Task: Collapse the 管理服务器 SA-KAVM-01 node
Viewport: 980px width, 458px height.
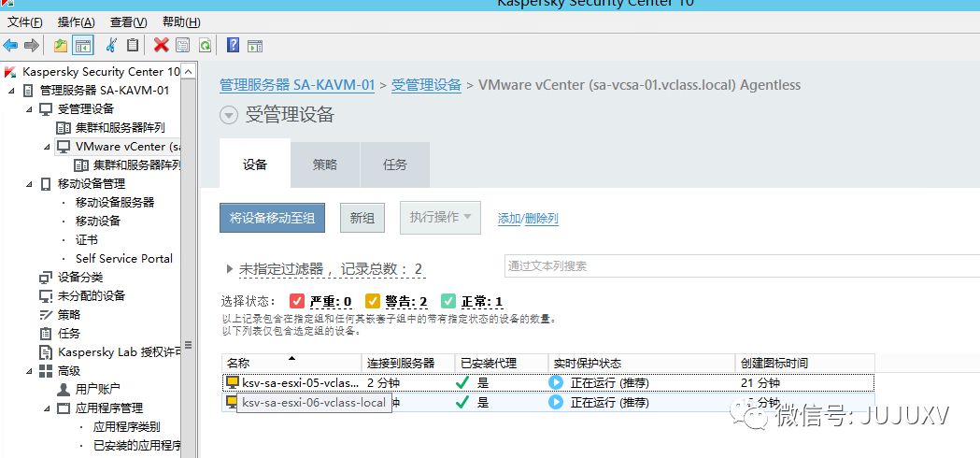Action: 11,91
